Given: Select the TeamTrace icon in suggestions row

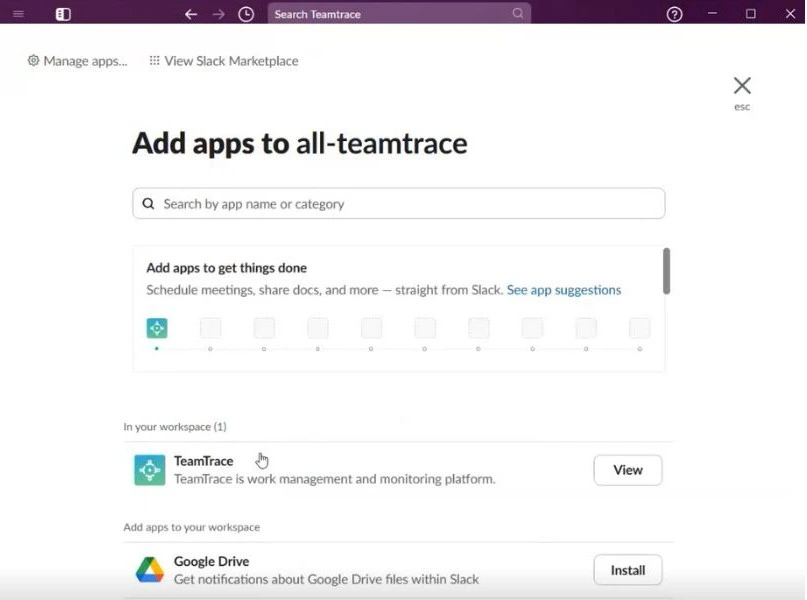Looking at the screenshot, I should 157,328.
